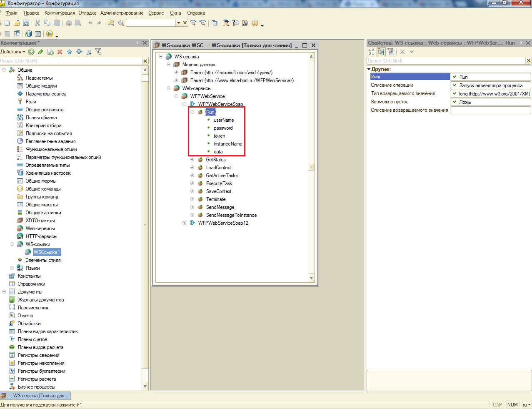Toggle category grouping in the properties panel
Screen dimensions: 532x409
(381, 52)
